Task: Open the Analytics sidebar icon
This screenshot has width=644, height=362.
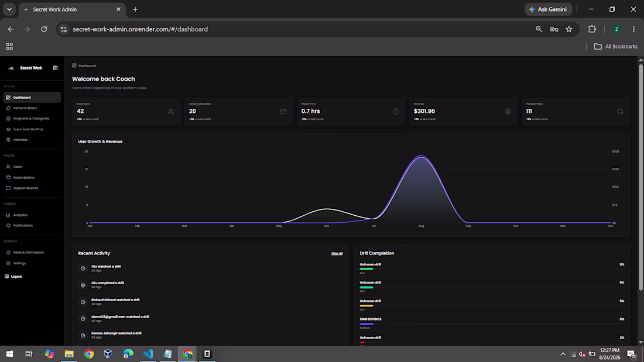Action: (x=8, y=215)
